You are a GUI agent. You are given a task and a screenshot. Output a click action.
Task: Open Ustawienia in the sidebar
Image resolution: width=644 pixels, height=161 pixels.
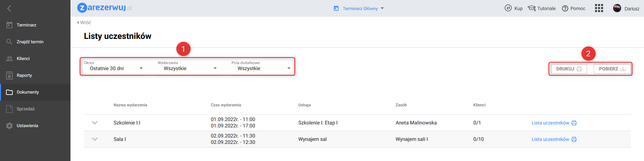(27, 126)
